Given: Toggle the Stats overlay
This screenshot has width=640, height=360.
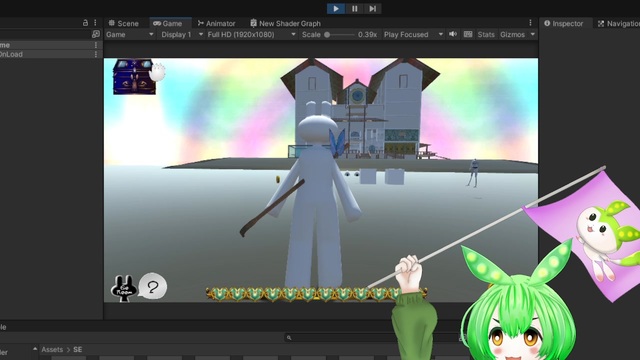Looking at the screenshot, I should [486, 35].
